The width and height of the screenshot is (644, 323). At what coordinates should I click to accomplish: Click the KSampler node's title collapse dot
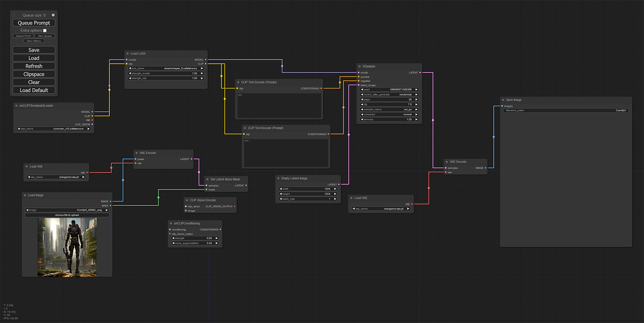(359, 67)
